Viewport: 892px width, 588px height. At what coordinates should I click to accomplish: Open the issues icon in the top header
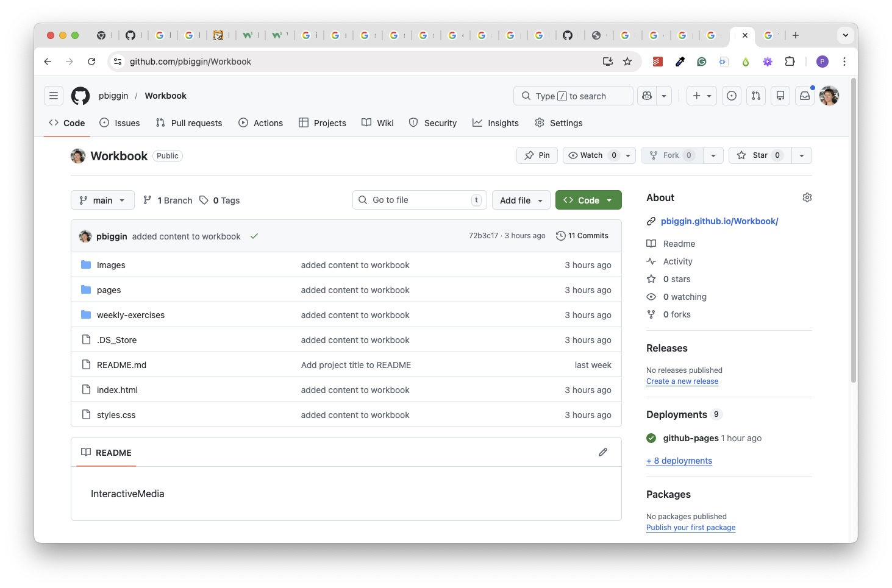coord(732,96)
